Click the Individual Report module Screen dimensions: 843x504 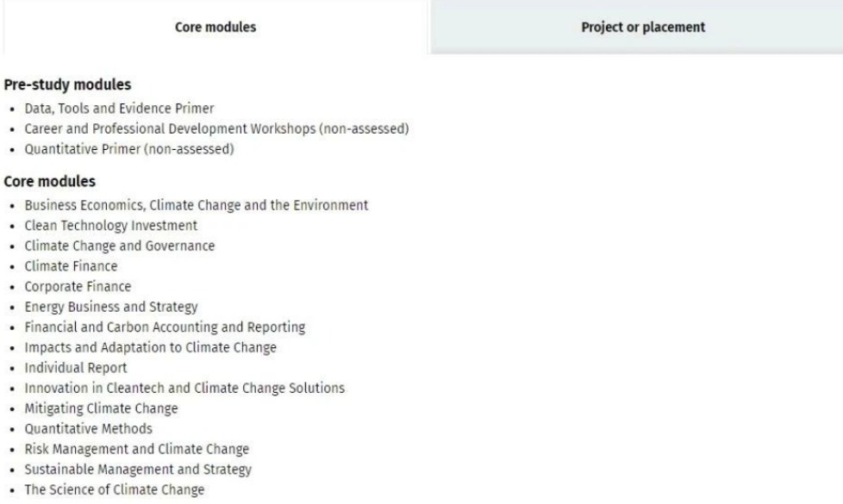76,368
